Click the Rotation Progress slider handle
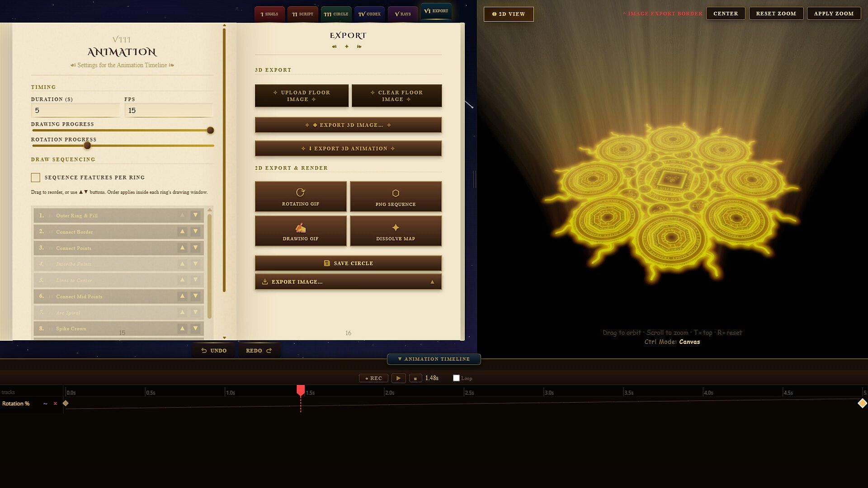This screenshot has height=488, width=868. (x=87, y=145)
